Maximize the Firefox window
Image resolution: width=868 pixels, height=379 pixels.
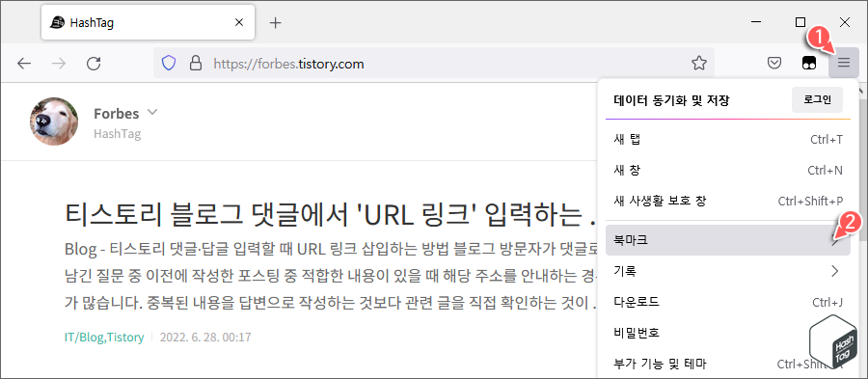pos(800,22)
